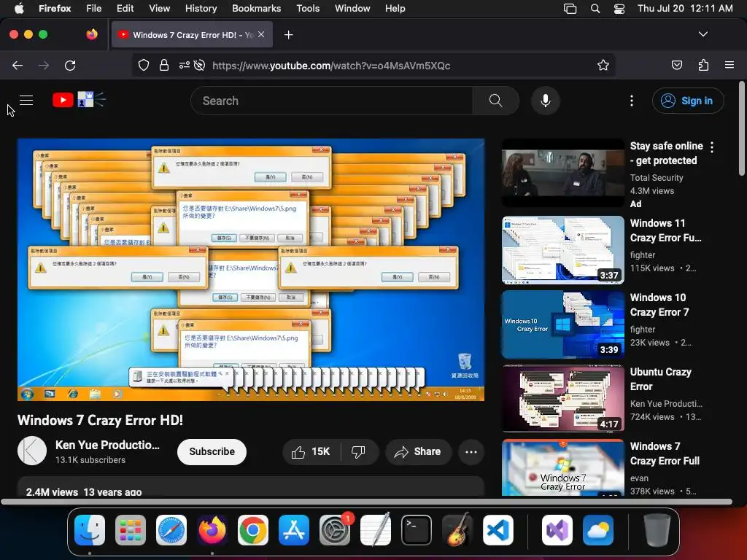This screenshot has width=747, height=560.
Task: Open the Tools menu
Action: (x=308, y=9)
